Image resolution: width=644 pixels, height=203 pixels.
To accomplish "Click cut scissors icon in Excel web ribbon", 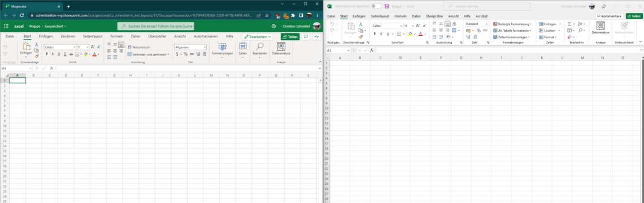I will pos(37,45).
